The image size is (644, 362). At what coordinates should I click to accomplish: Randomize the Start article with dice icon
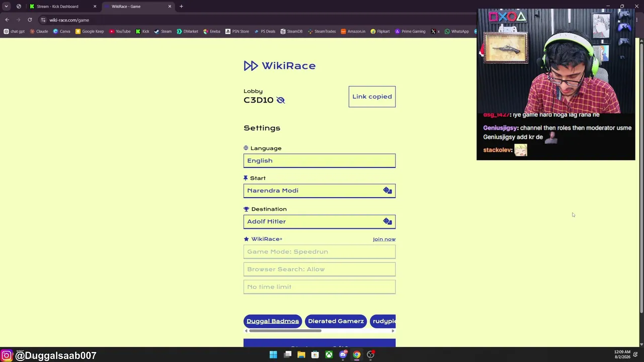point(387,191)
